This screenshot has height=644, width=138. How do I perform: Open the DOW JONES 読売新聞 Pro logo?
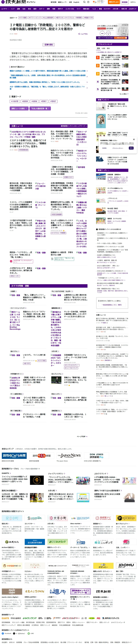pyautogui.click(x=96, y=456)
